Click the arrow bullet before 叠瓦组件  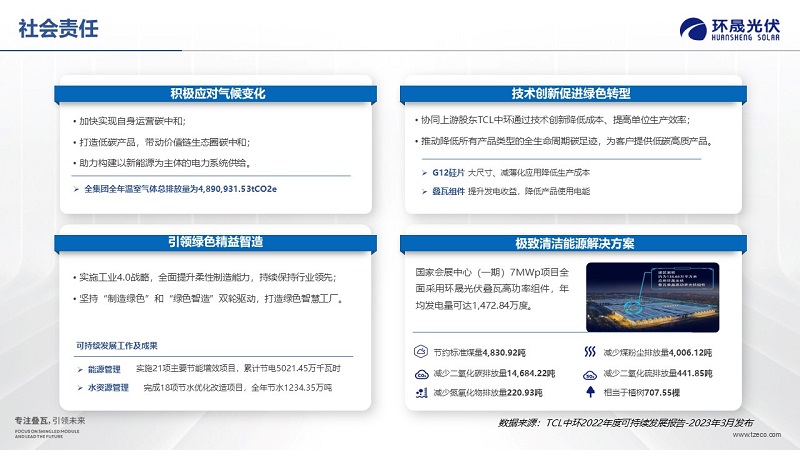pos(424,190)
